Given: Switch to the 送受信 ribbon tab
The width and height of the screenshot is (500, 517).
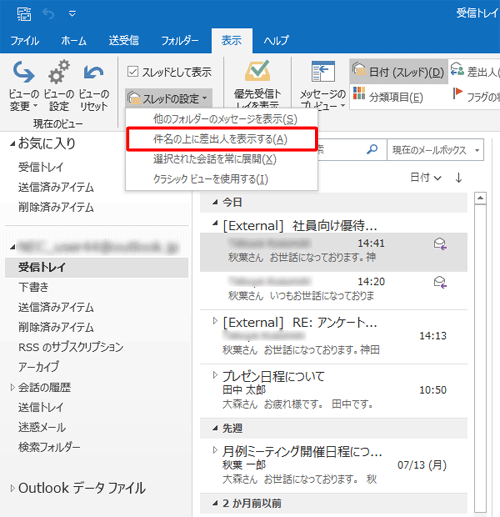Looking at the screenshot, I should pos(124,41).
